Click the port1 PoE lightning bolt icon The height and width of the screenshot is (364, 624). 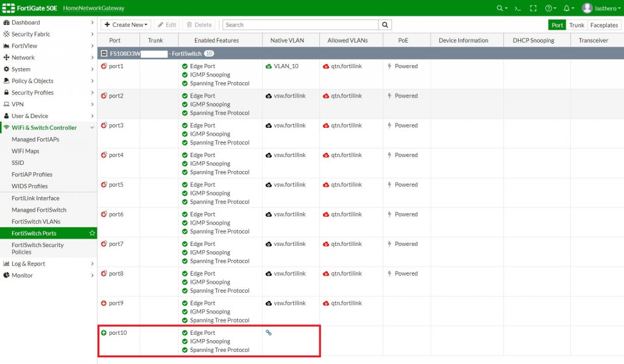(389, 66)
